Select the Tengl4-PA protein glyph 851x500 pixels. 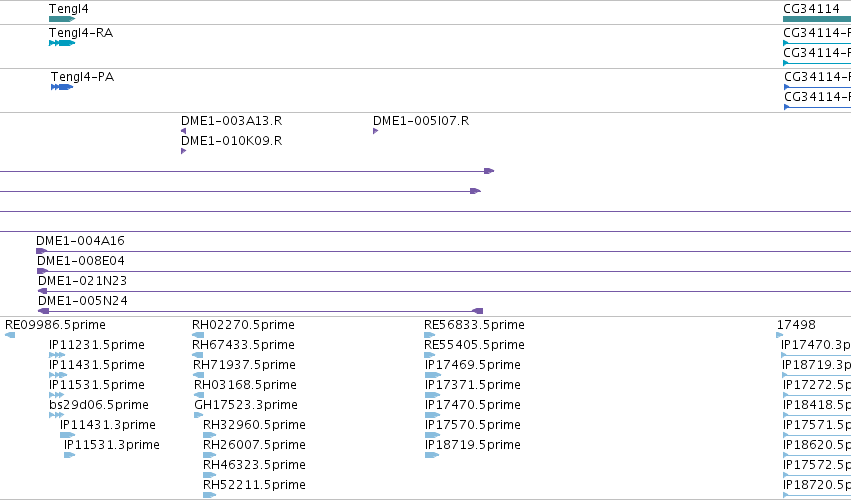click(x=62, y=87)
